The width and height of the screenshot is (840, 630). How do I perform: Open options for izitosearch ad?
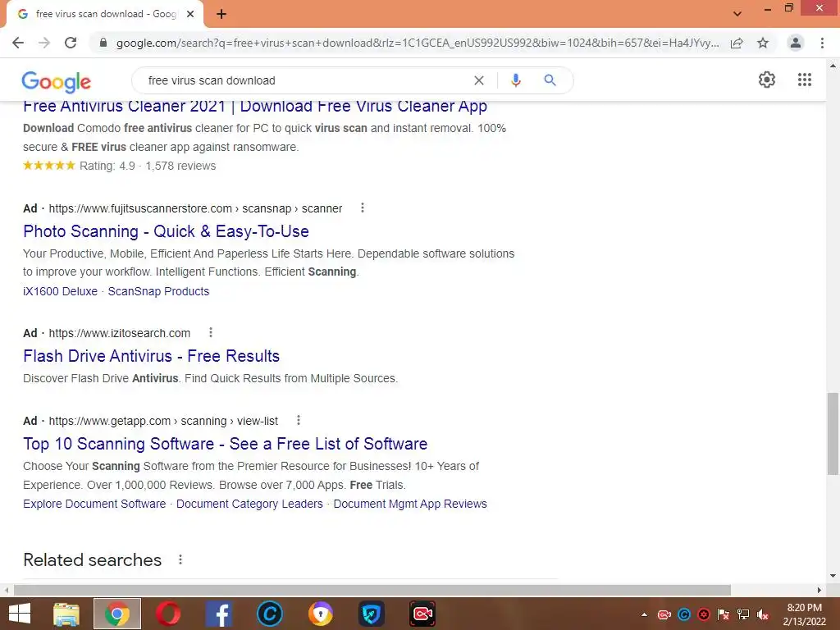coord(211,333)
